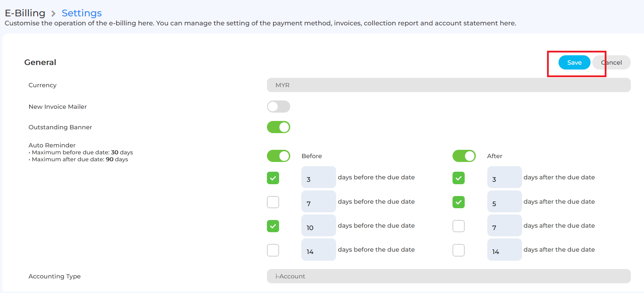The height and width of the screenshot is (293, 644).
Task: Click the breadcrumb chevron arrow icon
Action: (54, 14)
